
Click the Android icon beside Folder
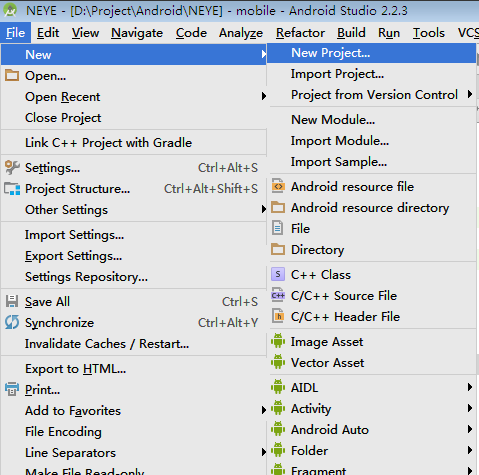tap(278, 450)
